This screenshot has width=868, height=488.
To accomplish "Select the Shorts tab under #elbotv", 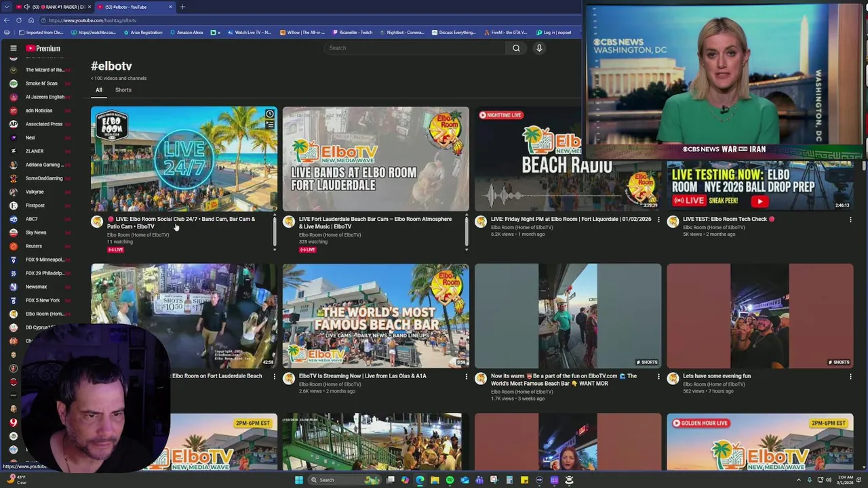I will pyautogui.click(x=123, y=90).
